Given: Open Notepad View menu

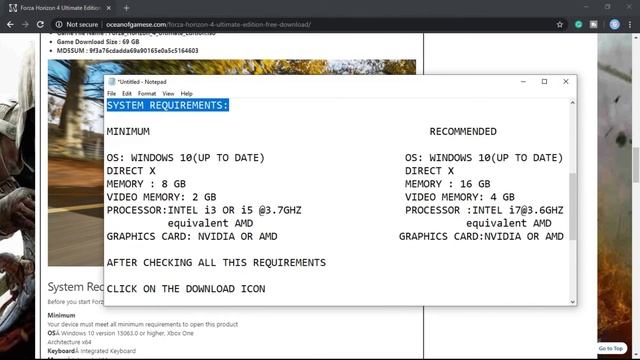Looking at the screenshot, I should (x=168, y=93).
